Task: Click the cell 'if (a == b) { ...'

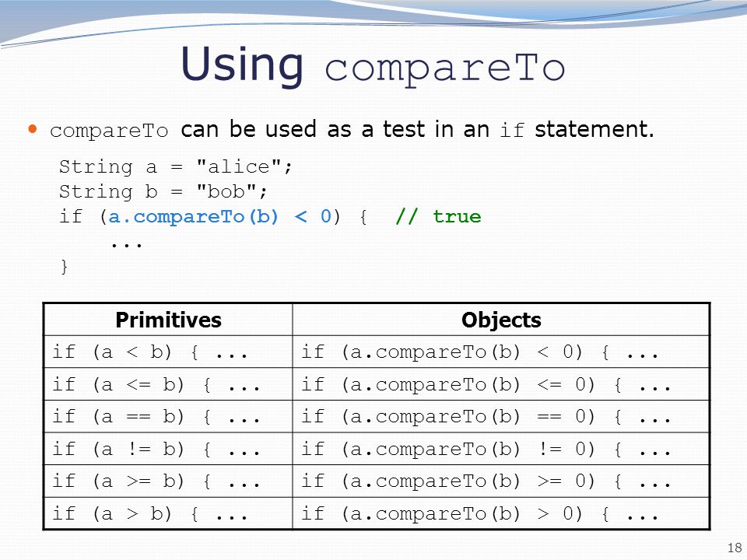Action: click(x=168, y=417)
